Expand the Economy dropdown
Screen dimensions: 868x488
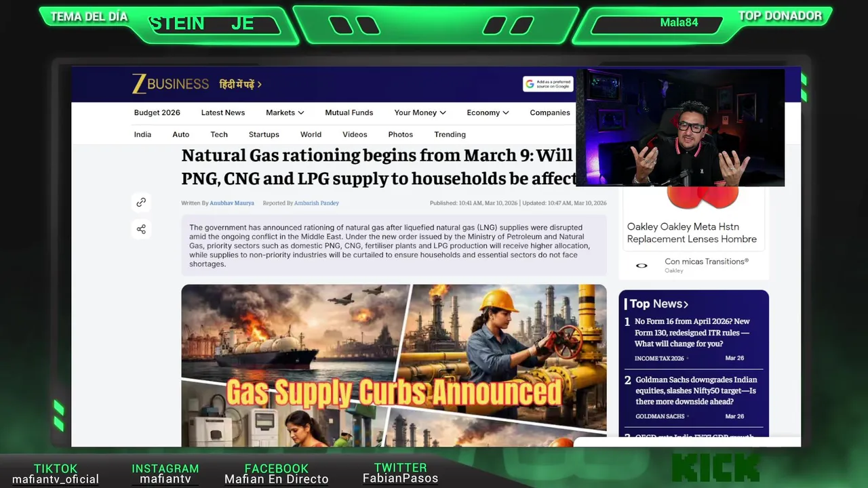488,113
